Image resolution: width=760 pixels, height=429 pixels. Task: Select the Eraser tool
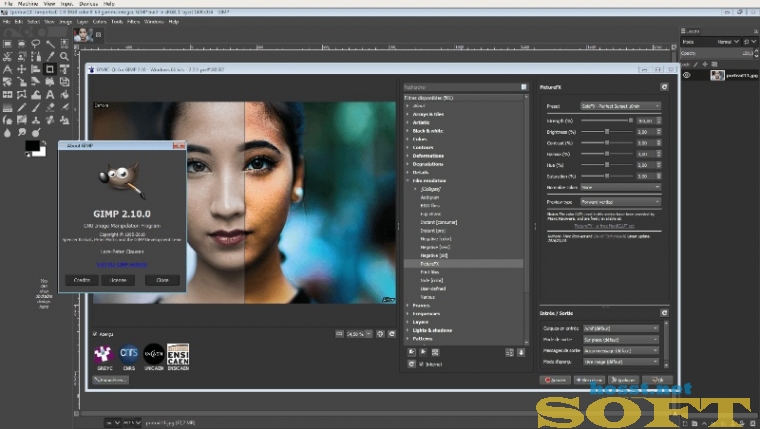click(x=50, y=107)
